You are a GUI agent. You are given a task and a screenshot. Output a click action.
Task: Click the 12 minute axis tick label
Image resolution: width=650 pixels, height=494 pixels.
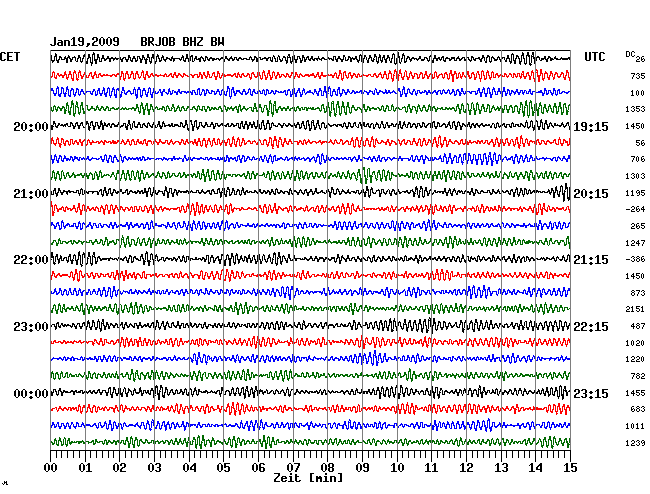click(466, 468)
